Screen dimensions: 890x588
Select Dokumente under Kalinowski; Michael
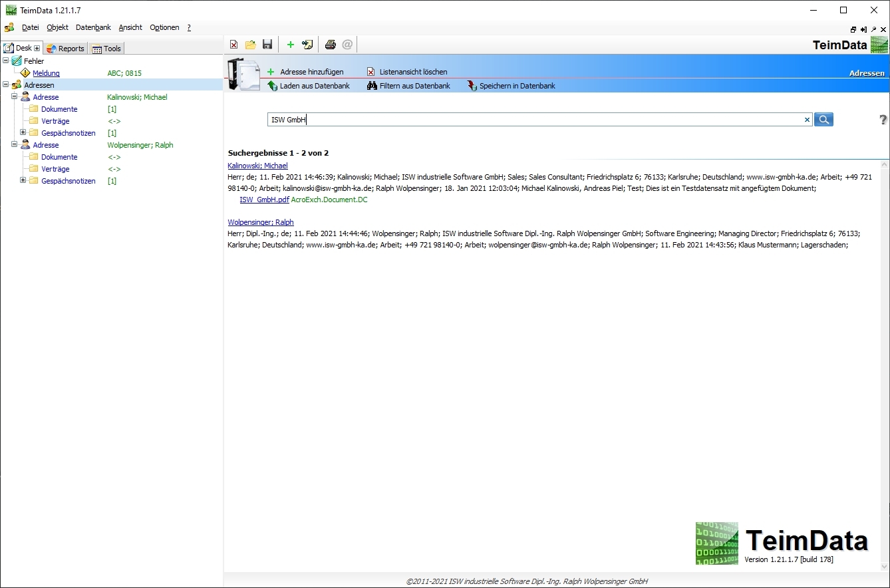(59, 109)
